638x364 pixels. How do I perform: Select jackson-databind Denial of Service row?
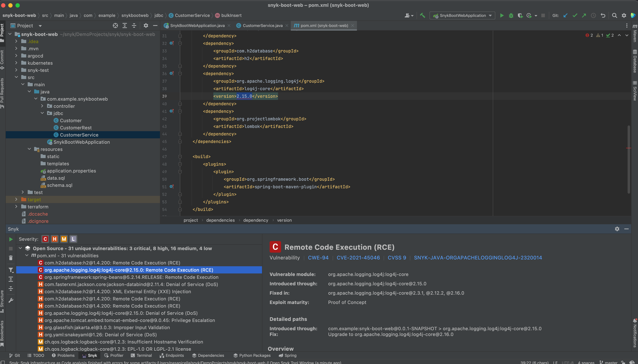click(139, 284)
